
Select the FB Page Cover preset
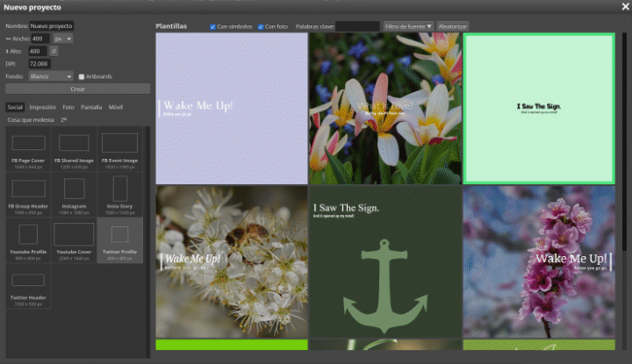(28, 149)
